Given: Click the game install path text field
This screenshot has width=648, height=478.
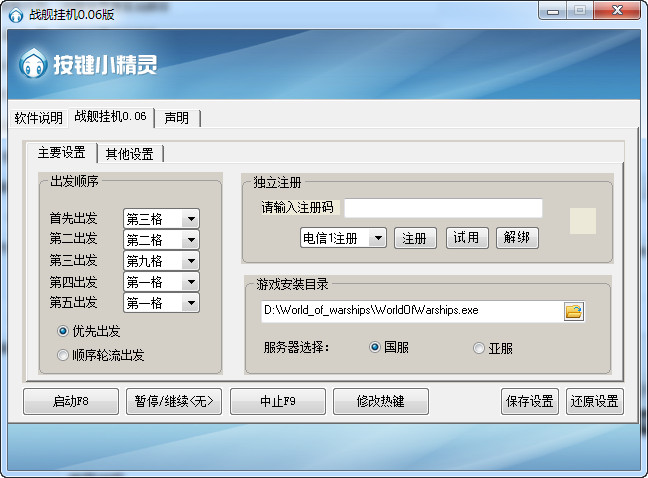Looking at the screenshot, I should [413, 311].
